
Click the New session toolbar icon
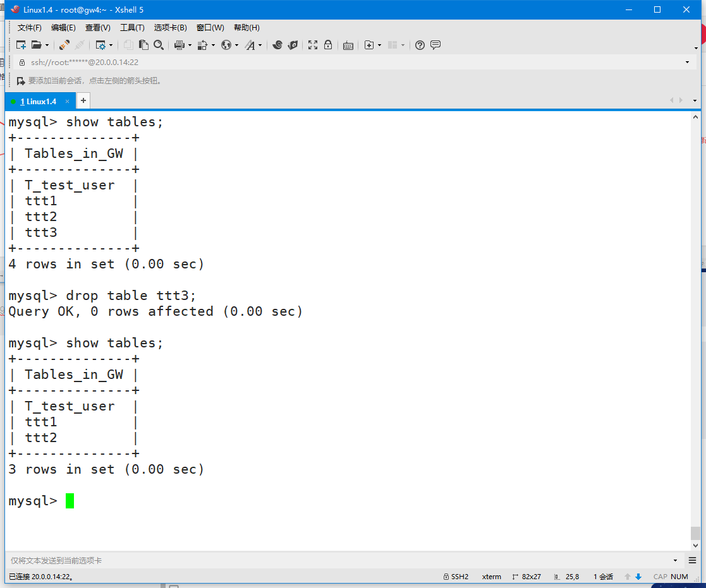[x=21, y=45]
